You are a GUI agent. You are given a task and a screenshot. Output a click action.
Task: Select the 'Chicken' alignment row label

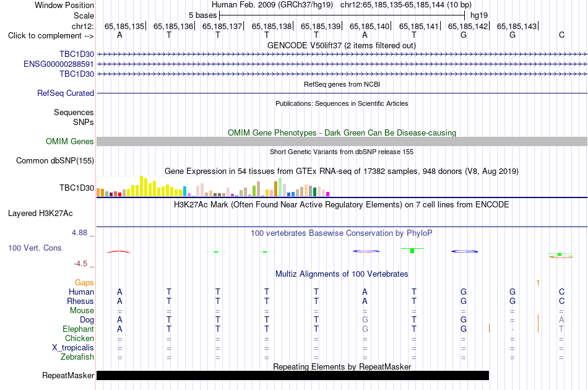coord(79,338)
